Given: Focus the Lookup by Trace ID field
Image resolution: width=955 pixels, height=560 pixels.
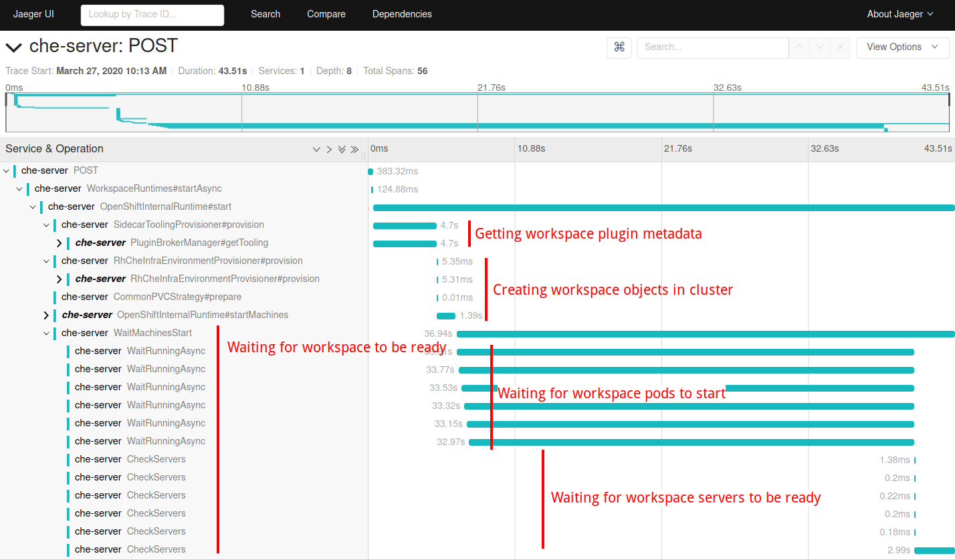Looking at the screenshot, I should coord(152,15).
